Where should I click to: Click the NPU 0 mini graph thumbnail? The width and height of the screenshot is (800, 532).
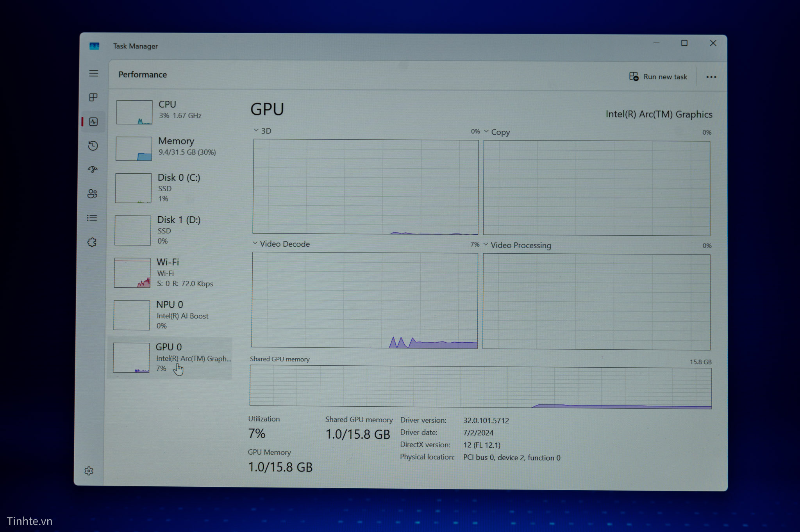point(132,315)
